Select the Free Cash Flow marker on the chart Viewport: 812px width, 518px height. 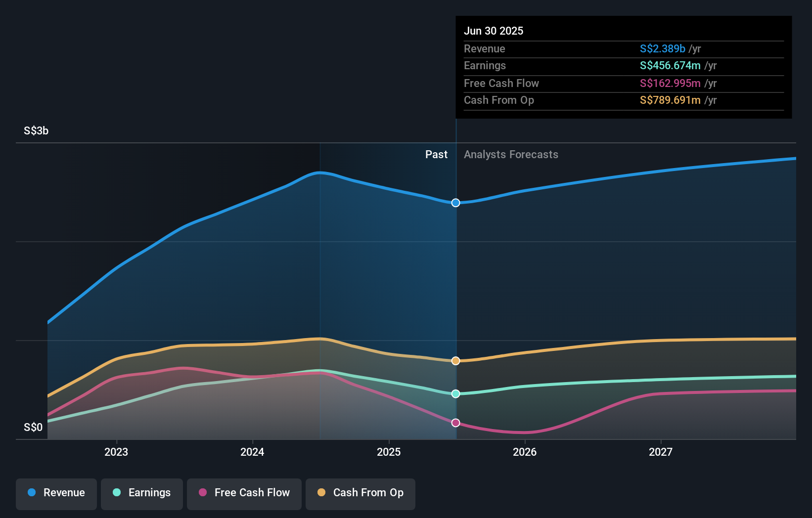455,422
